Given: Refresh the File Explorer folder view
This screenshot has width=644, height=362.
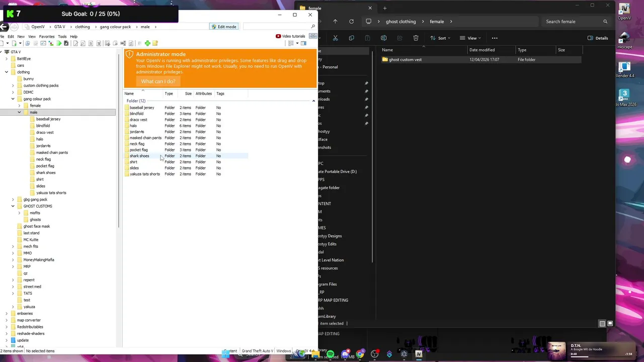Looking at the screenshot, I should (351, 22).
